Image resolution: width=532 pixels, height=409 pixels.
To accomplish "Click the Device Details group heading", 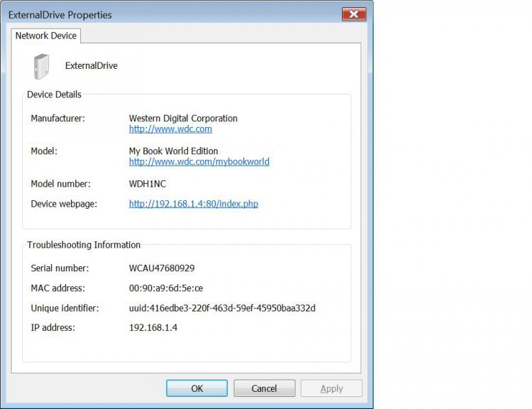I will [55, 94].
